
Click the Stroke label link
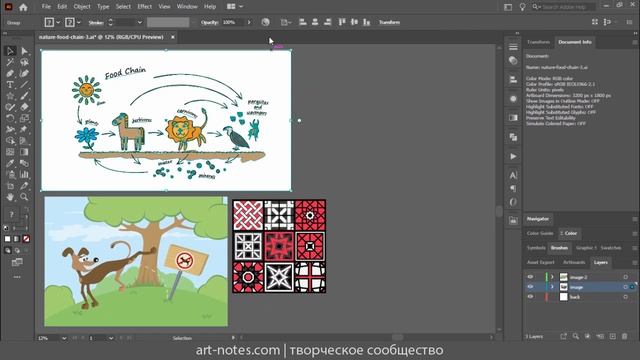[x=96, y=22]
